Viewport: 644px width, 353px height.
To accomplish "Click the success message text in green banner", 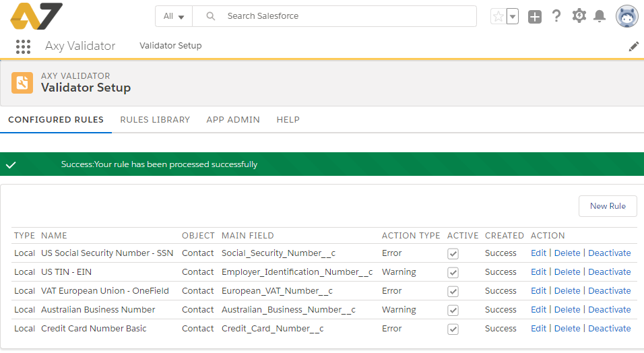I will [x=160, y=164].
